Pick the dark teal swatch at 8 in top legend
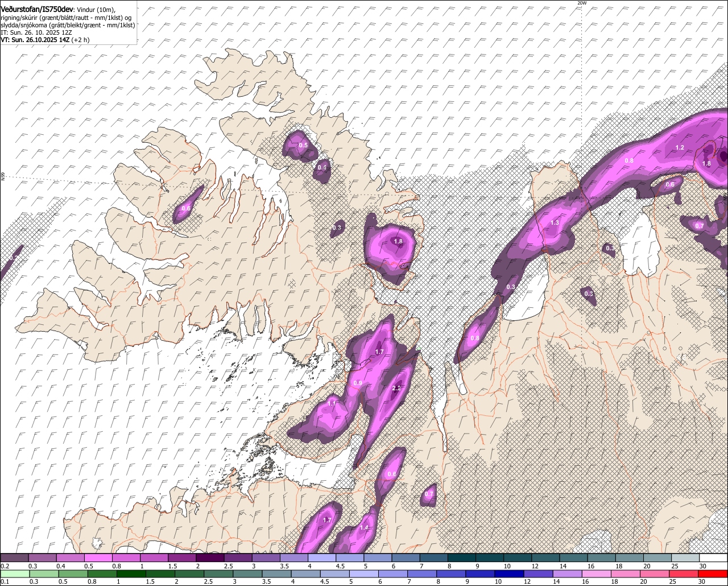The height and width of the screenshot is (586, 728). tap(462, 558)
